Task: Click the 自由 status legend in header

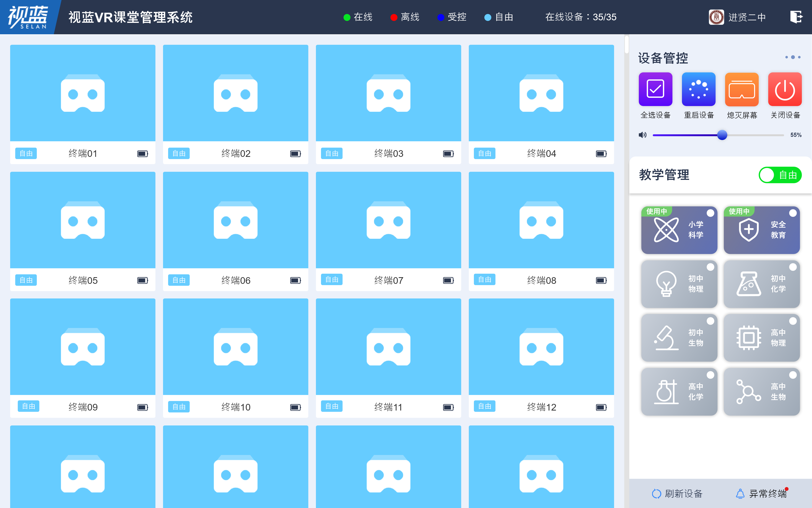Action: (x=499, y=17)
